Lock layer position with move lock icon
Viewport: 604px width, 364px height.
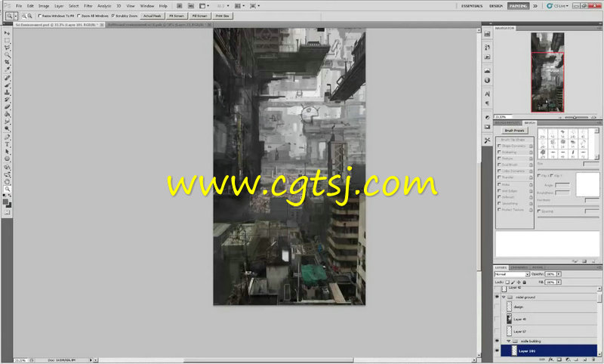[519, 282]
